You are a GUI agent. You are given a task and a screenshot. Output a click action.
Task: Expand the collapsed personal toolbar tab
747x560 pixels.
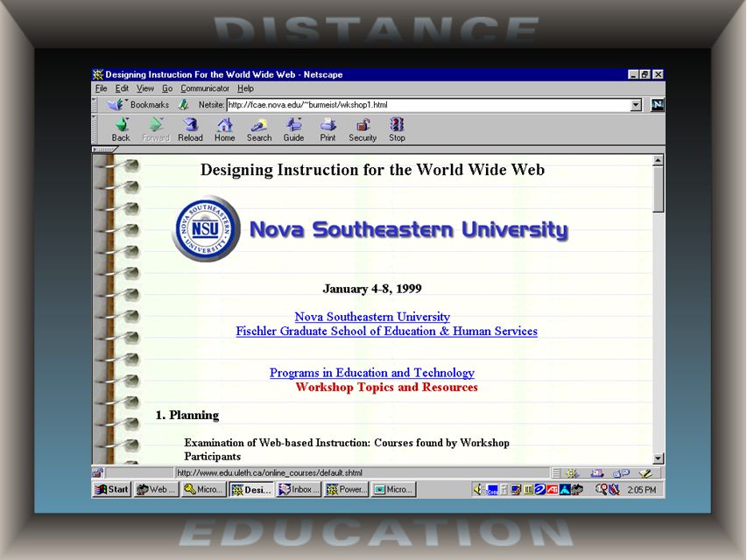coord(104,150)
